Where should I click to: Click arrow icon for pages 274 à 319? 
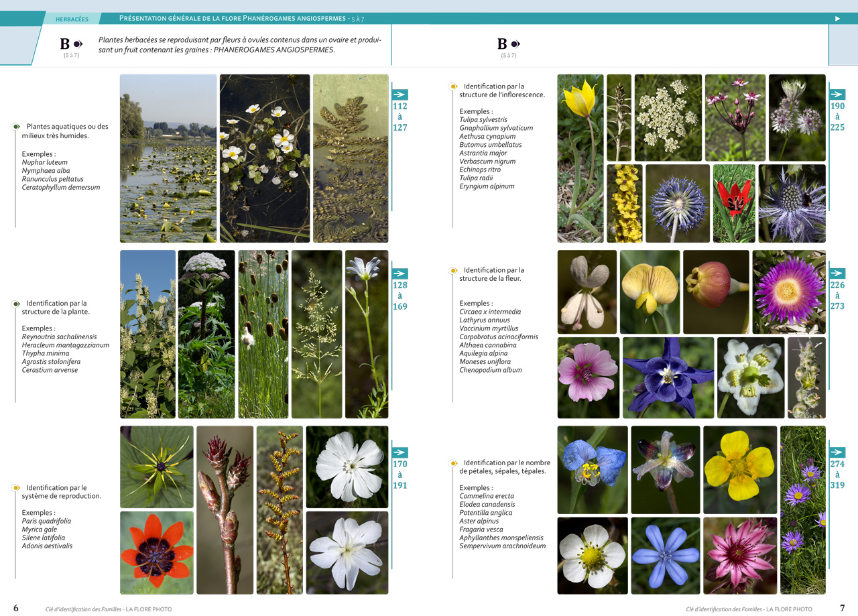coord(837,452)
